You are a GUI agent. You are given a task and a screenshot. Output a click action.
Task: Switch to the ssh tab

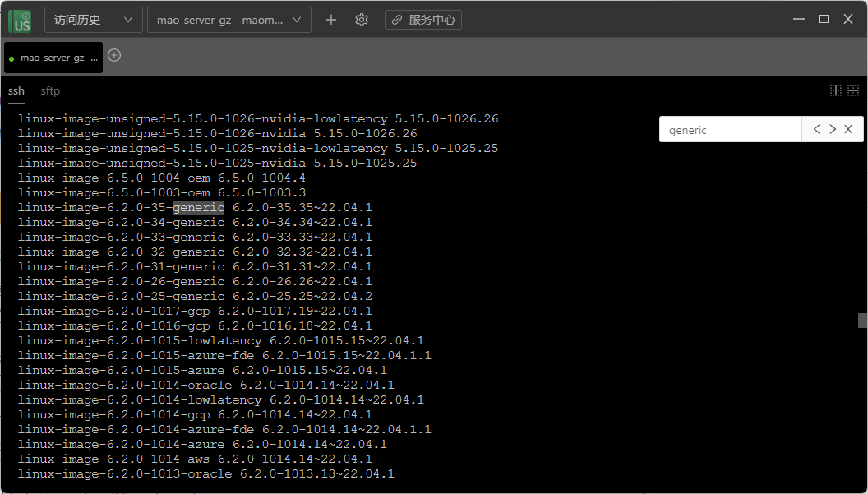(x=16, y=90)
